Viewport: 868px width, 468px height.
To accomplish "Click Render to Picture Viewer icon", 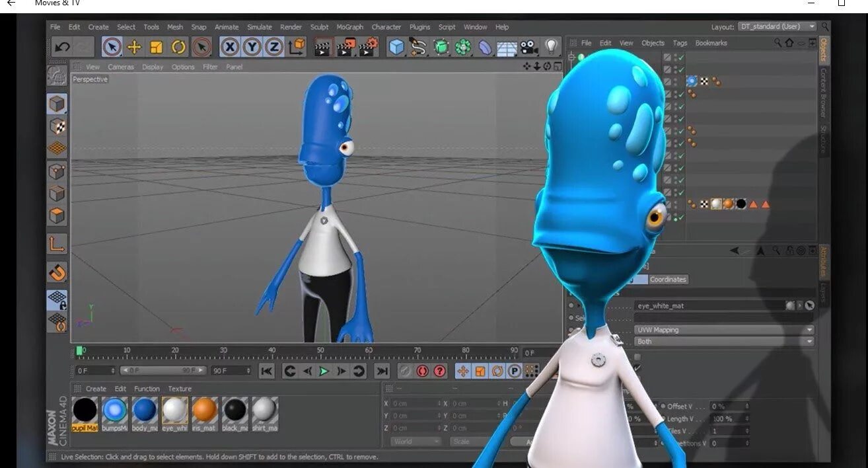I will 346,47.
